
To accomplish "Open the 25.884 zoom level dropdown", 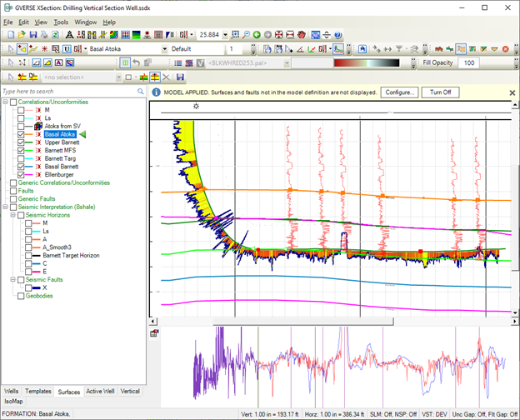I will pos(226,34).
